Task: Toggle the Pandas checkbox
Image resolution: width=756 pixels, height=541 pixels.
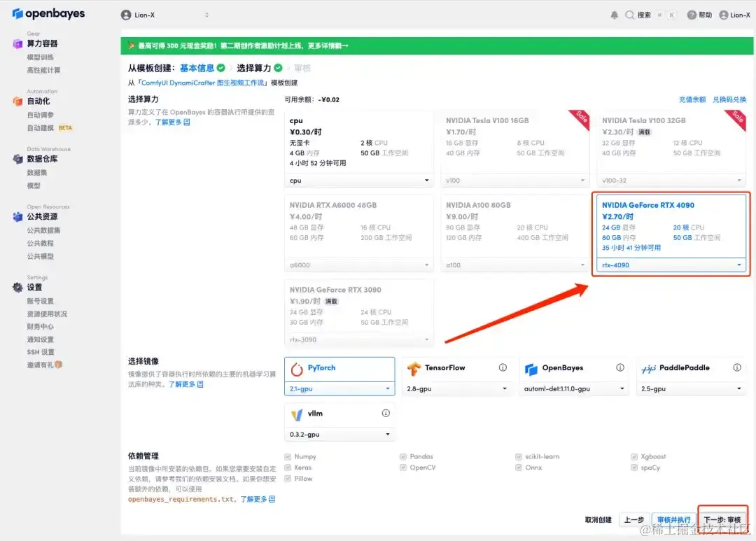Action: [403, 456]
